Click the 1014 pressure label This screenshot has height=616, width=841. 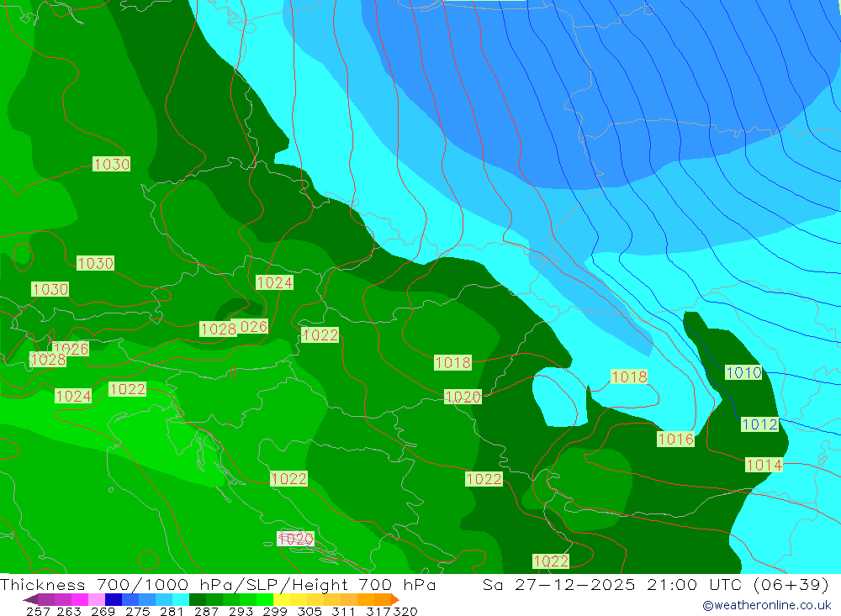point(764,464)
